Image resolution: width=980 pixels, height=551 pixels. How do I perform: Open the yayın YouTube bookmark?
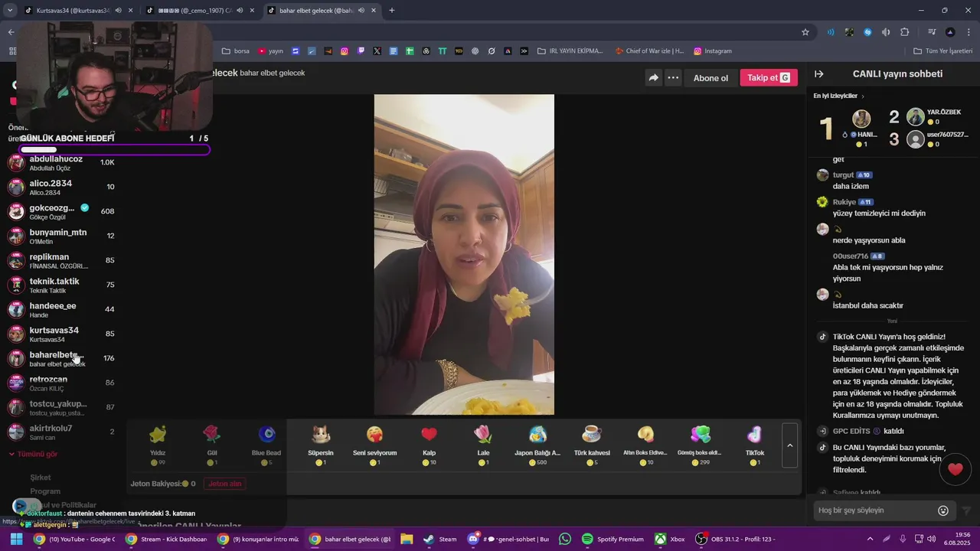(270, 51)
